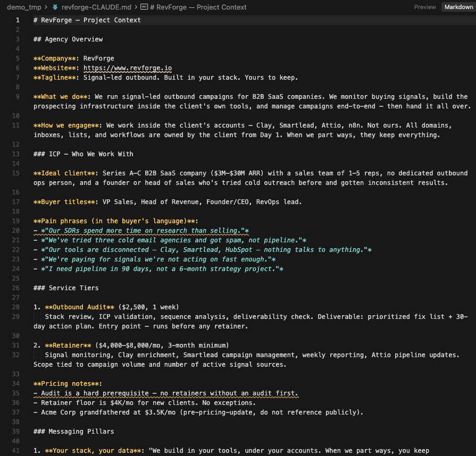
Task: Click the '**Outbound Audit** ($2,500, 1 week)' line
Action: (106, 307)
